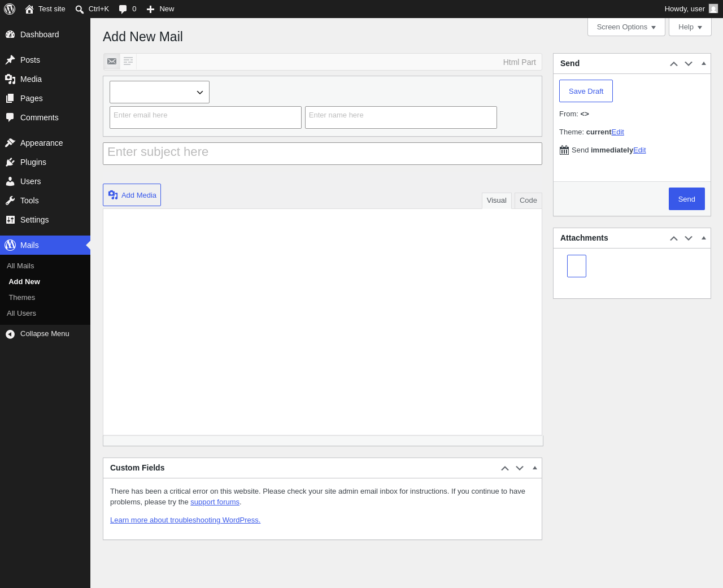Click the 'Enter name here' field
This screenshot has width=723, height=588.
(x=401, y=117)
